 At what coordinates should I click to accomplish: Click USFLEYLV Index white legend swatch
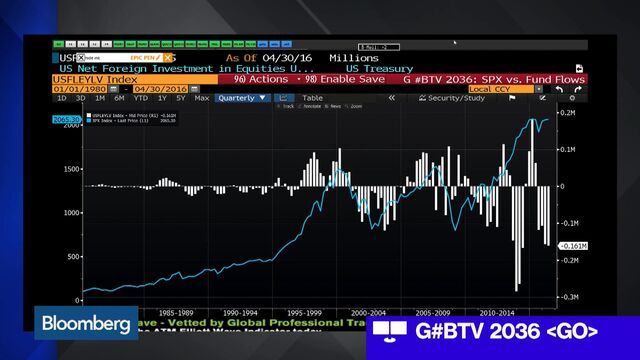[89, 116]
